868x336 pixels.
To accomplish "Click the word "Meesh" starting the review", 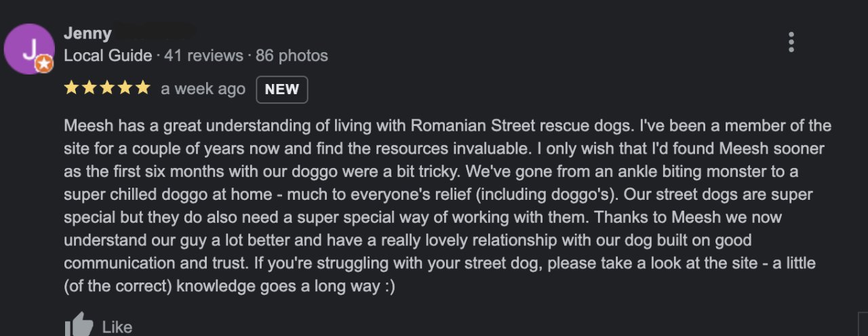I will pos(86,126).
